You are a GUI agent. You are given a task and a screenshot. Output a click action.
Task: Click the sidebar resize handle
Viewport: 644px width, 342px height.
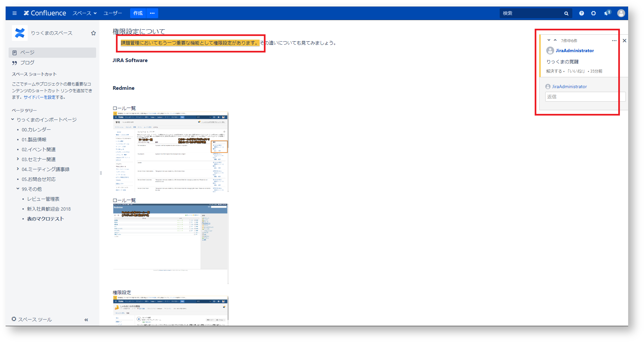101,173
